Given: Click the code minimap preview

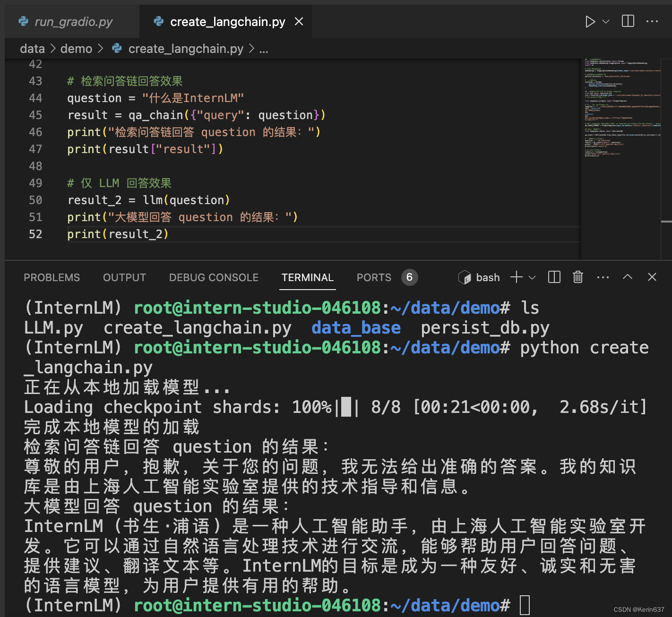Looking at the screenshot, I should pyautogui.click(x=621, y=109).
